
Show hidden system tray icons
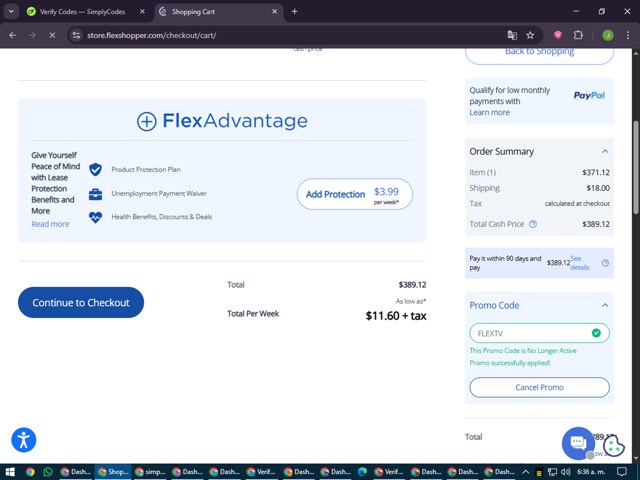point(525,472)
